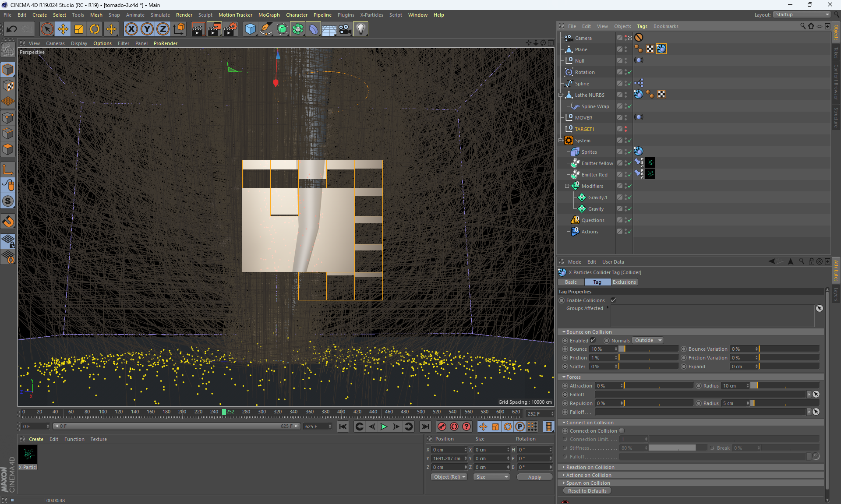This screenshot has height=504, width=841.
Task: Click the Reset to Defaults button
Action: [587, 491]
